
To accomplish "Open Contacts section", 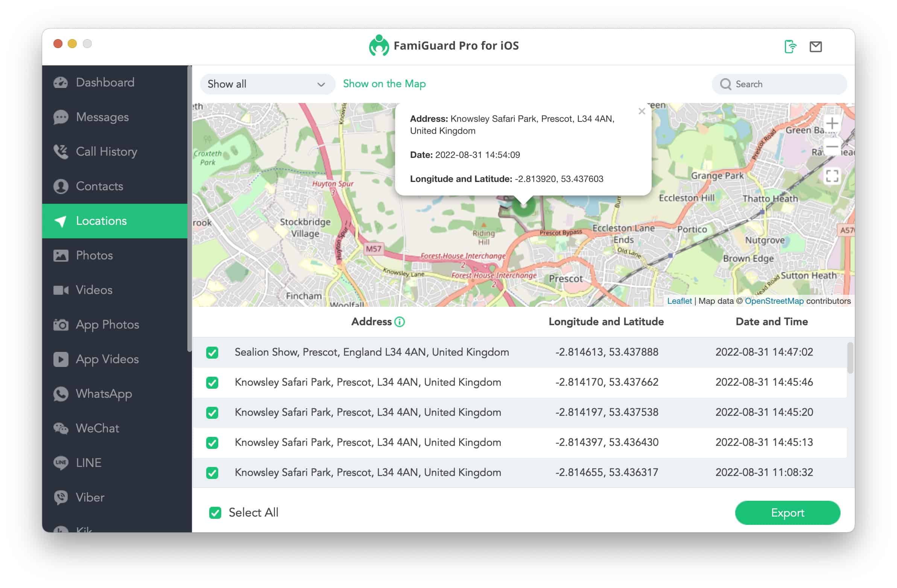I will click(x=115, y=186).
